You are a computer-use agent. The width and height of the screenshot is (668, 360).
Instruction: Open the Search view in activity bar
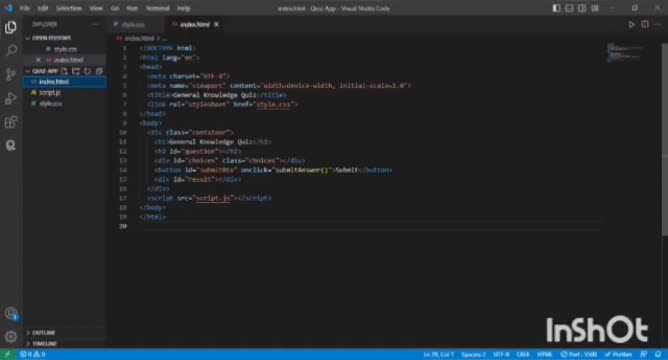tap(11, 50)
